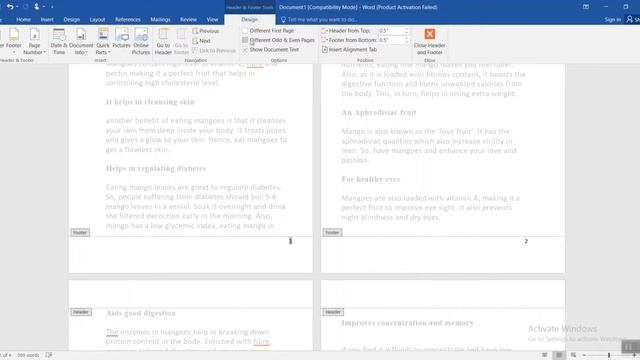Open the Review tab
Viewport: 640px width, 360px height.
(x=188, y=20)
